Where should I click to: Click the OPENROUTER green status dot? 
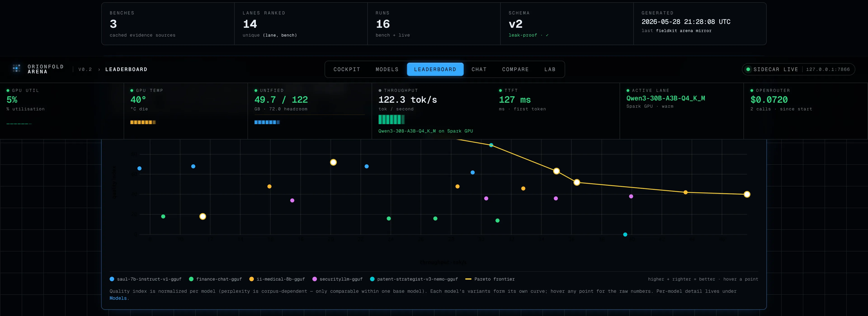coord(752,91)
